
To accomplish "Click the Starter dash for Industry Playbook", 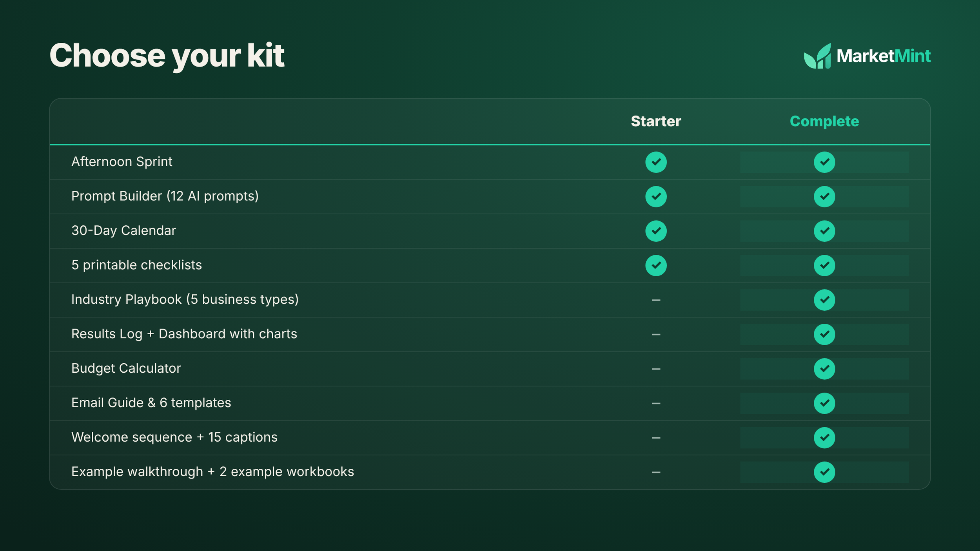I will pyautogui.click(x=656, y=300).
